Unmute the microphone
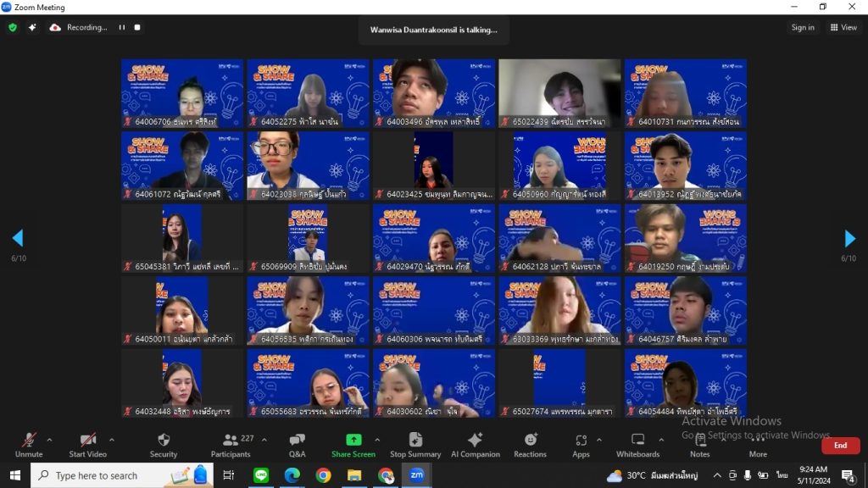Viewport: 868px width, 488px height. tap(29, 446)
